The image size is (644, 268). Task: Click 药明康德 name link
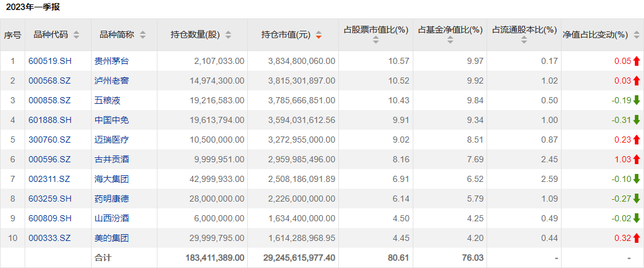point(112,199)
